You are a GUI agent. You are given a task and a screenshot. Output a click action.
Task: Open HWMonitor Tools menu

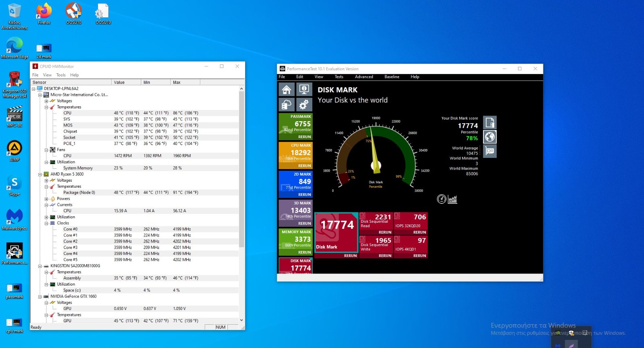tap(61, 75)
